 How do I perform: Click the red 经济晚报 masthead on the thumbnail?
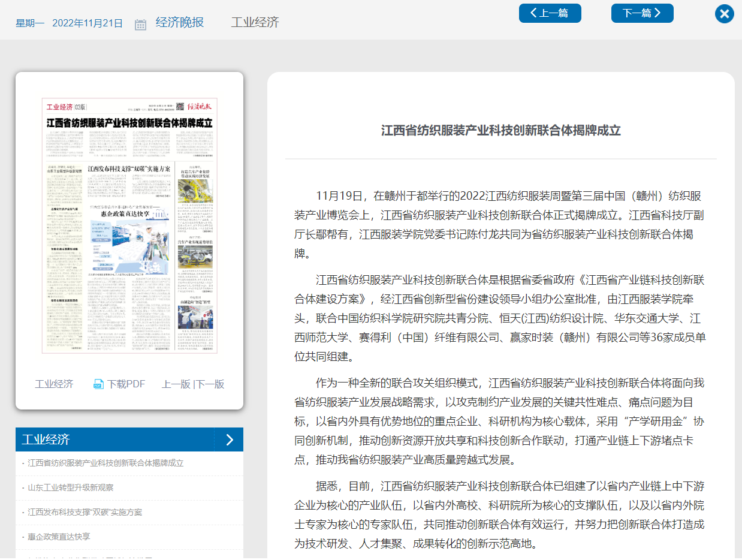point(200,107)
